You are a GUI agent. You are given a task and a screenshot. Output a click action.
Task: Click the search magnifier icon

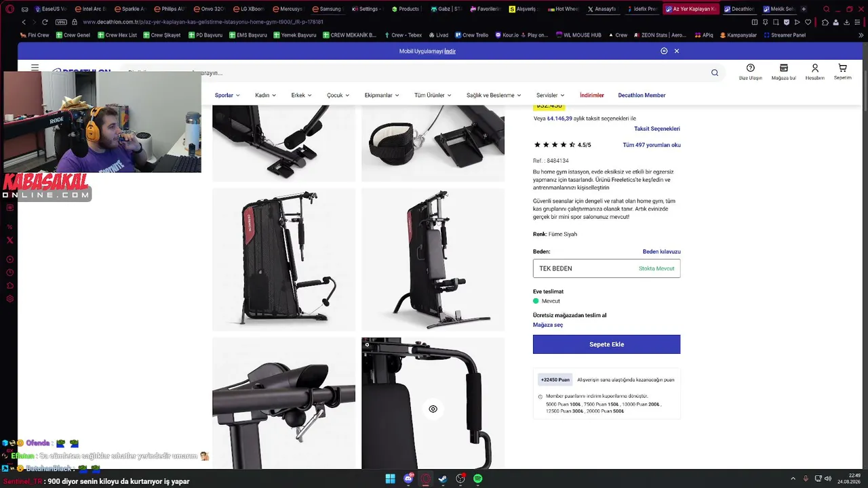click(x=715, y=73)
